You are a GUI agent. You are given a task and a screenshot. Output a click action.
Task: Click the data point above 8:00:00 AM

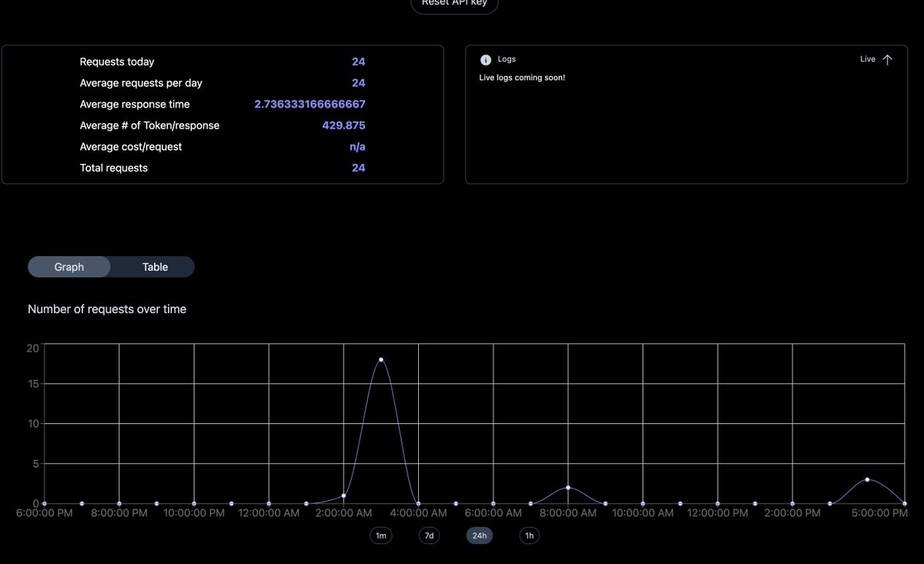coord(567,487)
